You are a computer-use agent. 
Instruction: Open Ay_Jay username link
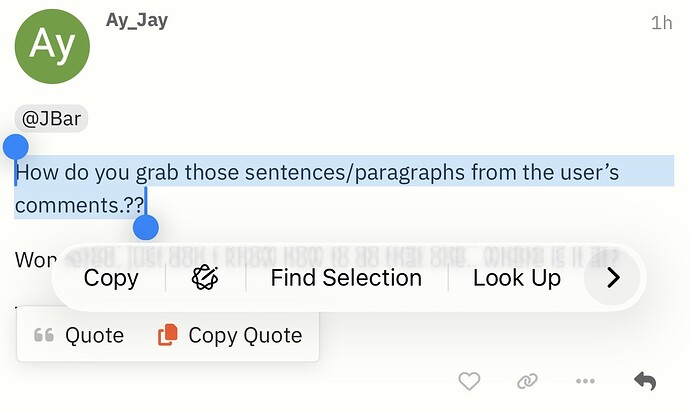[x=137, y=20]
